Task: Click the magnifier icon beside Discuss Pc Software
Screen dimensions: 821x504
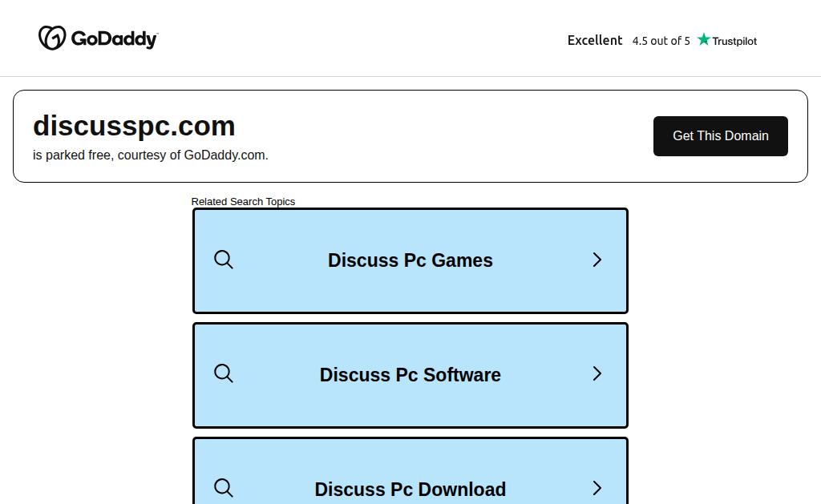Action: [224, 373]
